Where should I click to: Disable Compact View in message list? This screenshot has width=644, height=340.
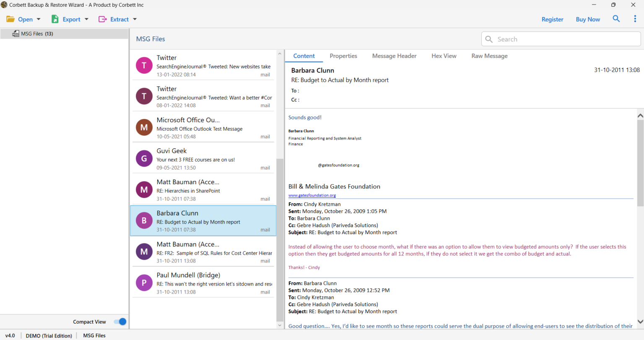[x=120, y=322]
